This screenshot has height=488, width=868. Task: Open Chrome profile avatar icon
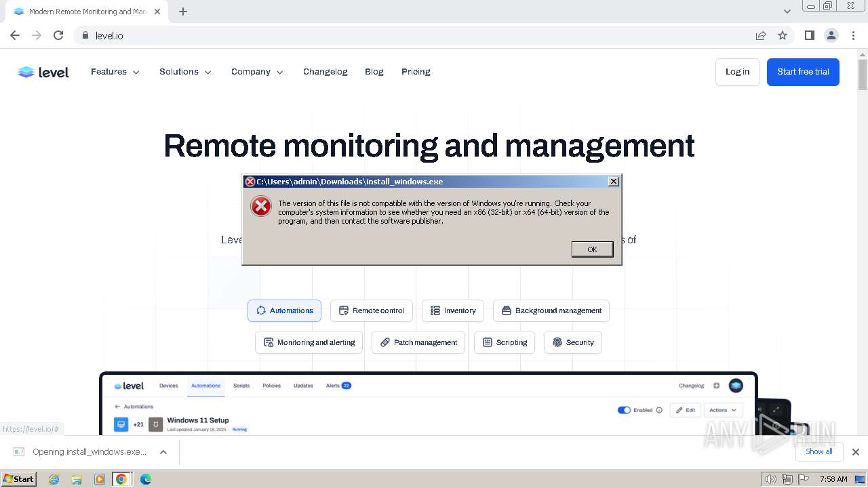click(831, 35)
